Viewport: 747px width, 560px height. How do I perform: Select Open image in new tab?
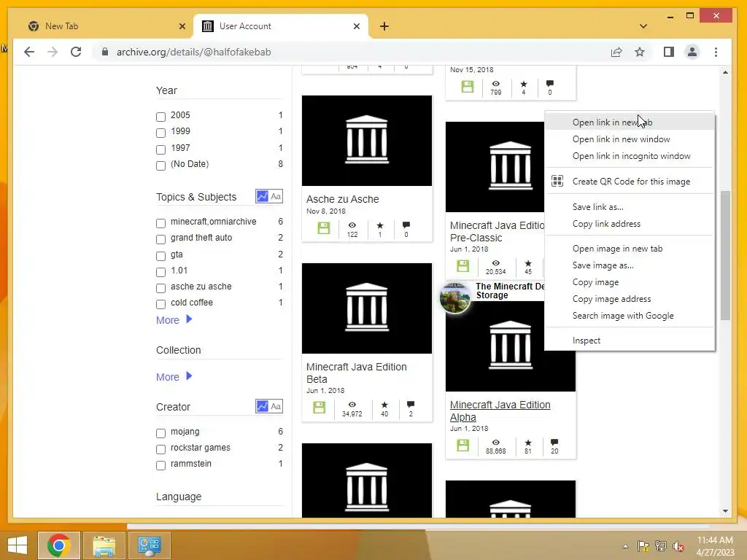[x=630, y=248]
